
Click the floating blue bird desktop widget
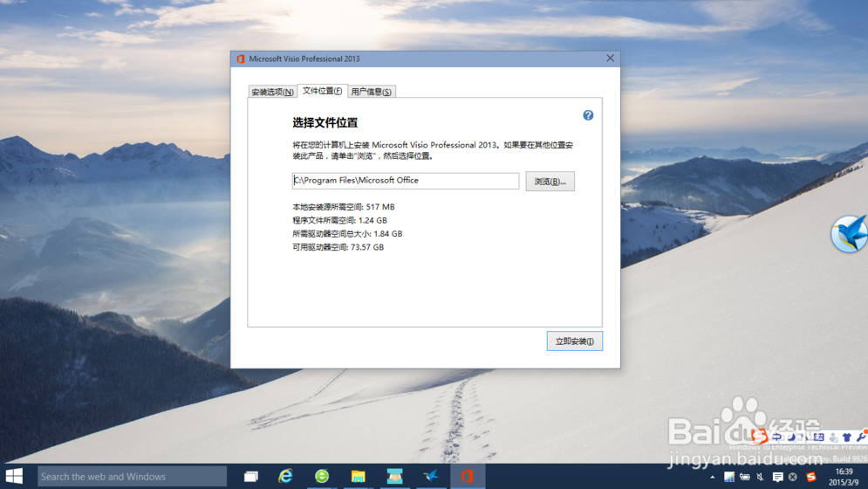click(849, 233)
